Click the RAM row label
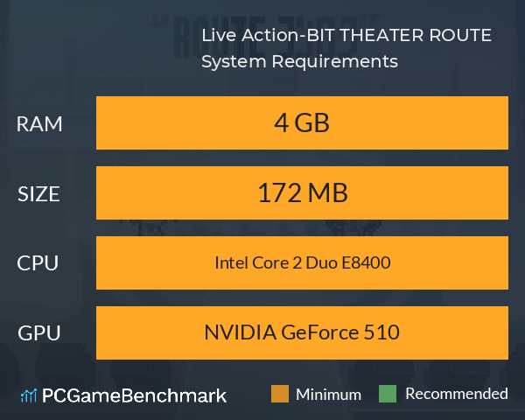The width and height of the screenshot is (525, 420). 39,124
